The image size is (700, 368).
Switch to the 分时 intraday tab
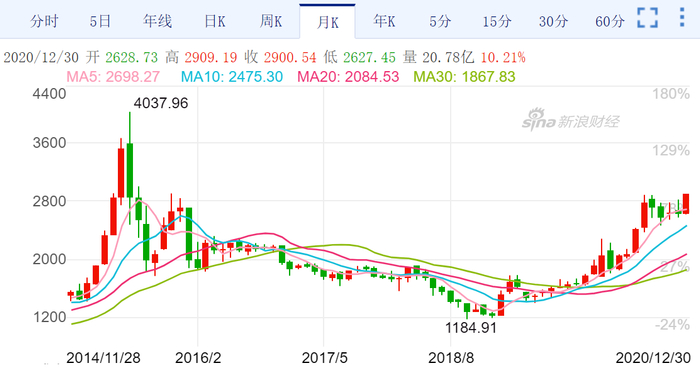pos(44,21)
